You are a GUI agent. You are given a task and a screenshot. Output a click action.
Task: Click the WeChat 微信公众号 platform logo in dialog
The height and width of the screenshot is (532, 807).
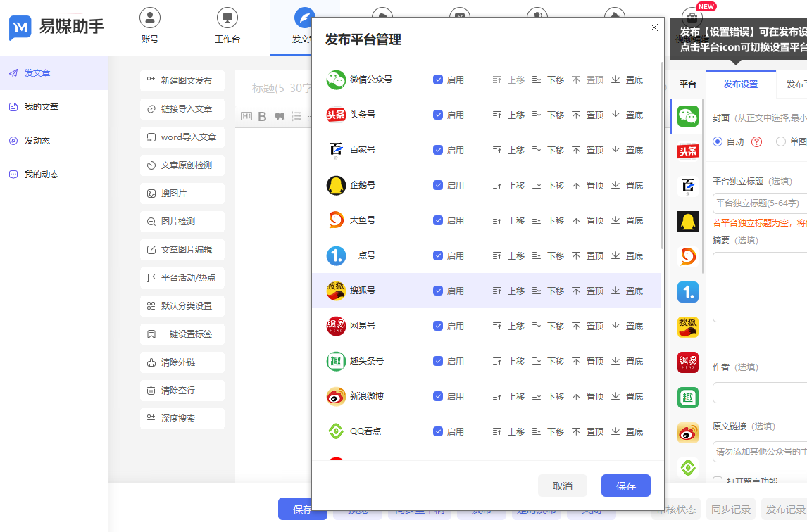click(x=336, y=80)
